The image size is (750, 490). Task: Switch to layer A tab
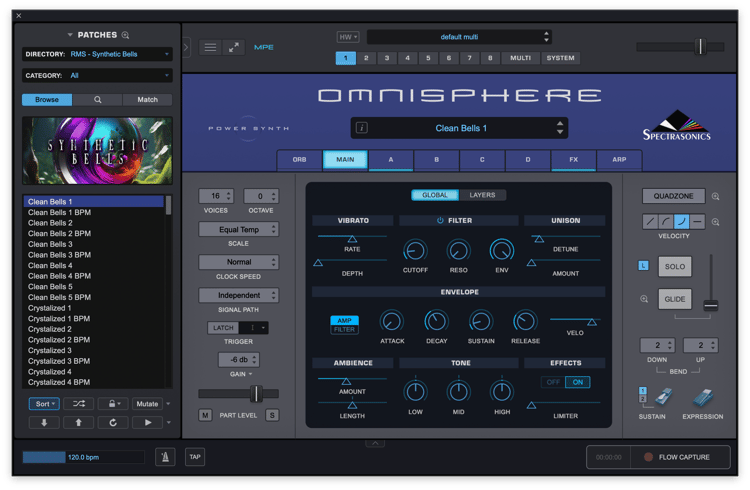coord(391,160)
